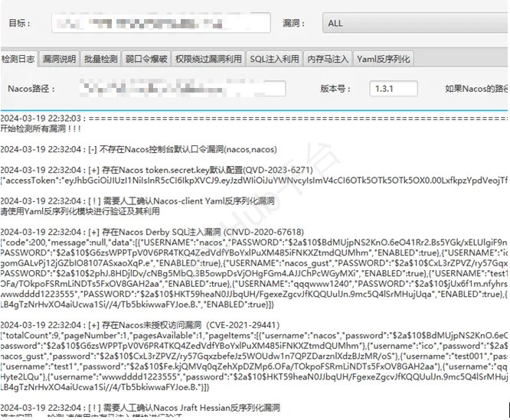Click the Jraft Hessian反序列化漏洞 log line
510x420 pixels.
tap(191, 406)
